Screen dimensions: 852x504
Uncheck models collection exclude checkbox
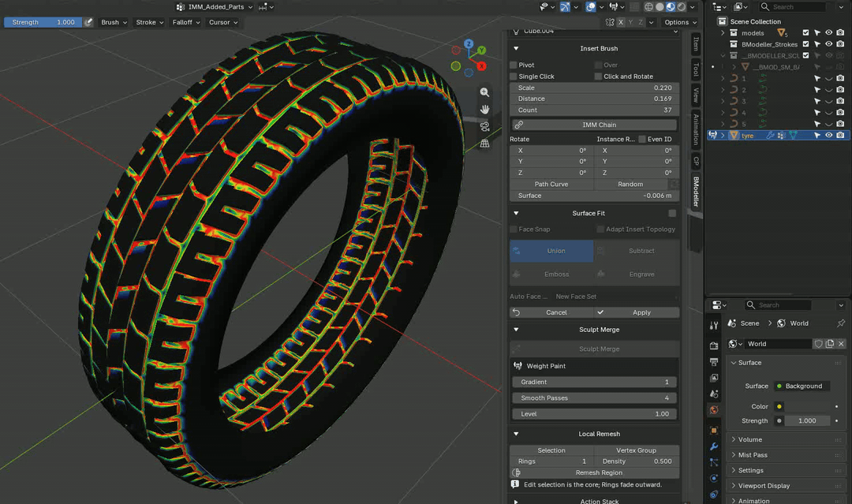805,33
